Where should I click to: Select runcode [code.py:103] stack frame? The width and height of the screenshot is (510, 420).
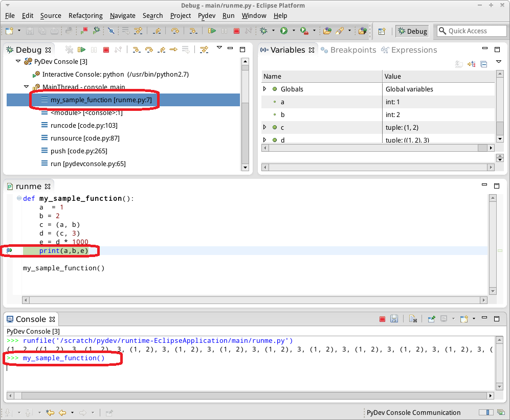pos(84,125)
